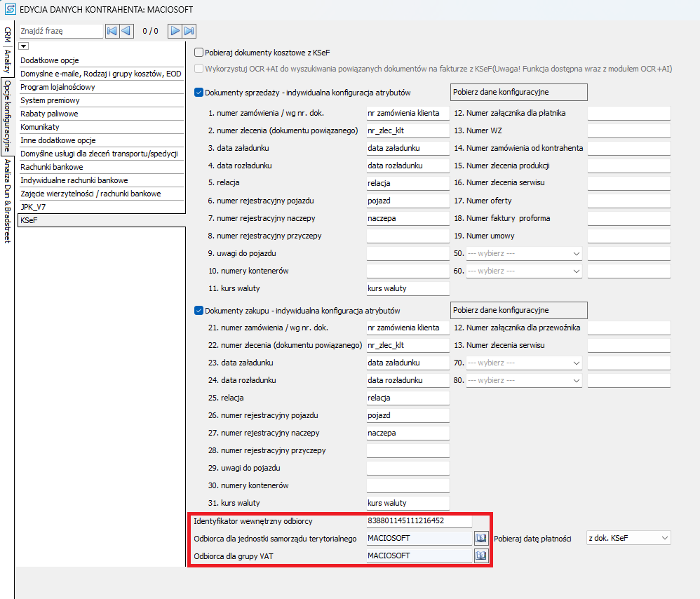
Task: Edit Identyfikator wewnętrzny odbiorcy field
Action: pos(419,521)
